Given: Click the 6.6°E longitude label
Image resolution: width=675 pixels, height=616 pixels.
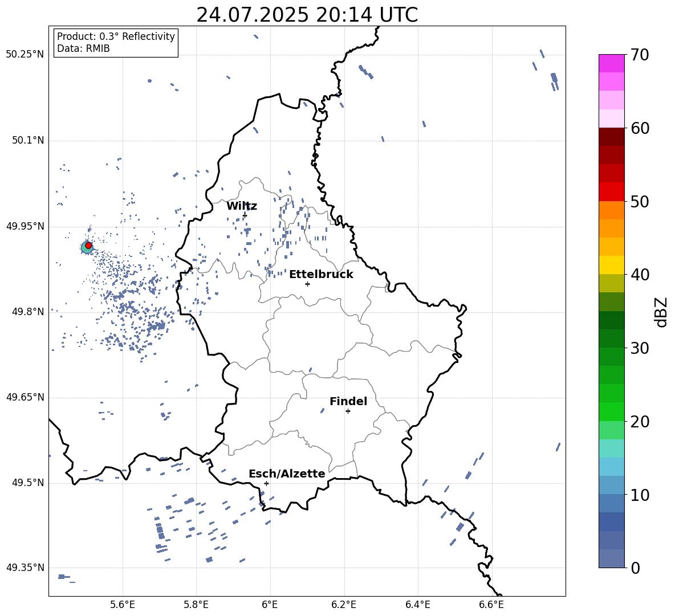Looking at the screenshot, I should click(x=491, y=605).
